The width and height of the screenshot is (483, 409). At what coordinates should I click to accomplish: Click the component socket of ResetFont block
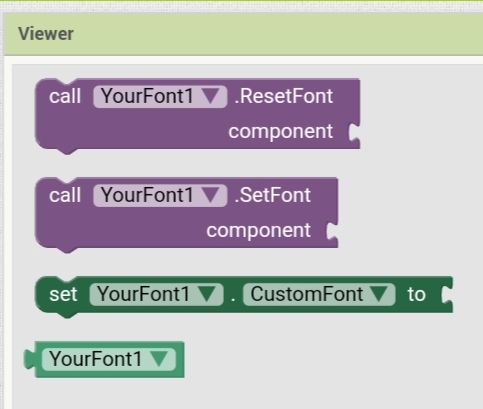pyautogui.click(x=354, y=132)
